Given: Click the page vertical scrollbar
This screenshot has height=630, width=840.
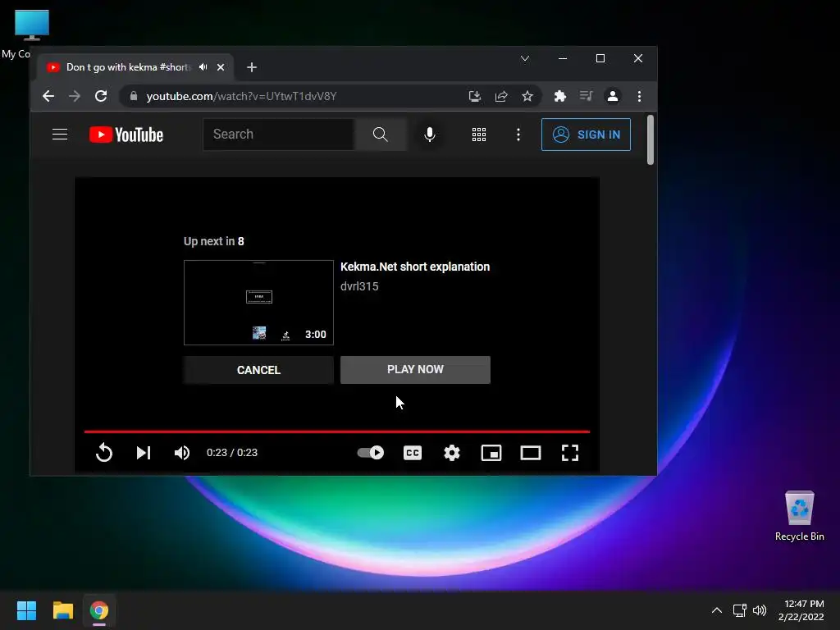Looking at the screenshot, I should point(651,139).
